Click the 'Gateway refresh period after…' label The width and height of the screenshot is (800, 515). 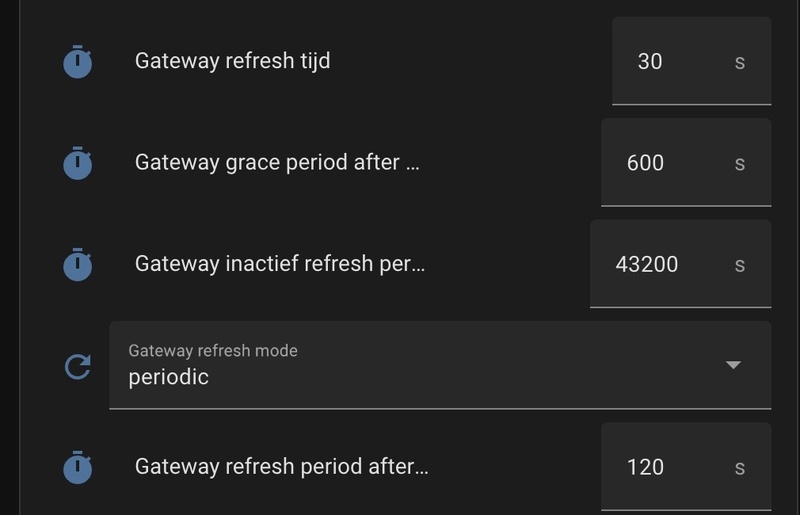coord(281,466)
